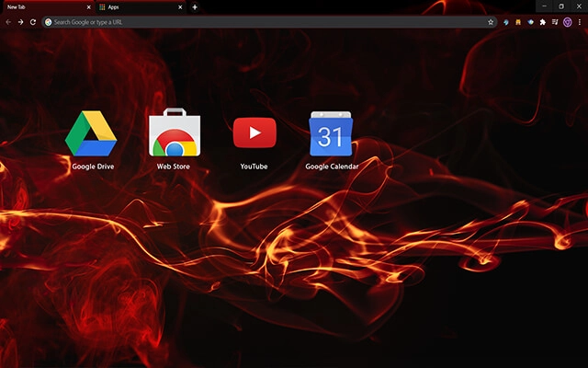
Task: Open the Extensions puzzle piece menu
Action: (543, 22)
